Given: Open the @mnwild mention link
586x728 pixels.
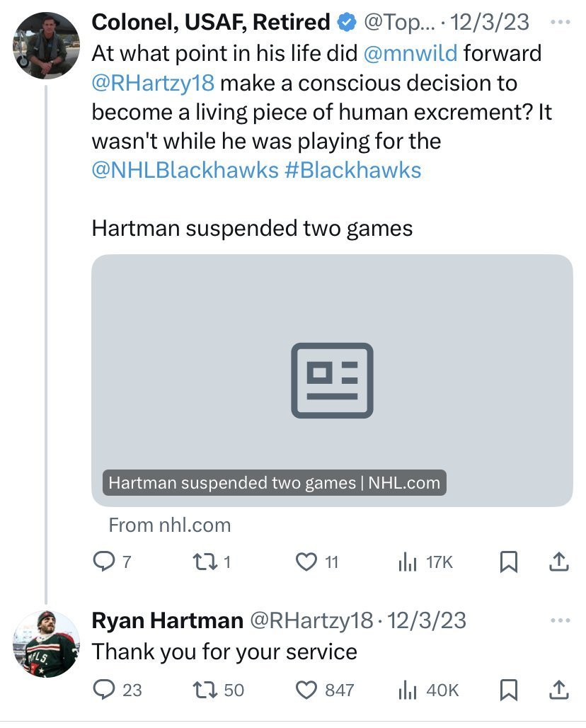Looking at the screenshot, I should 413,53.
